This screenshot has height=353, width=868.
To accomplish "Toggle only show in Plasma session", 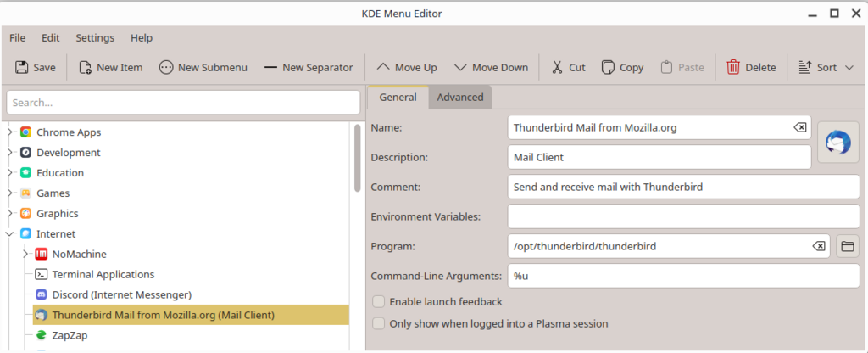I will coord(379,323).
